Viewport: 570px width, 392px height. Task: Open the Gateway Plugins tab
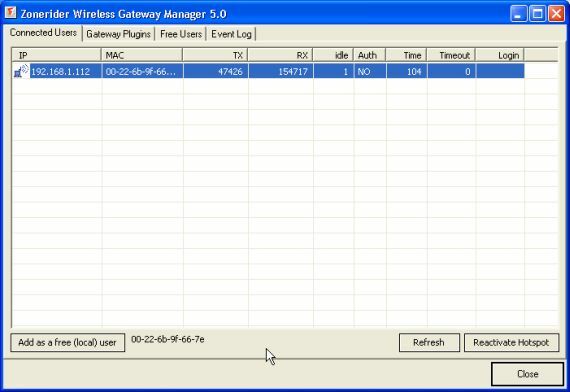tap(119, 34)
